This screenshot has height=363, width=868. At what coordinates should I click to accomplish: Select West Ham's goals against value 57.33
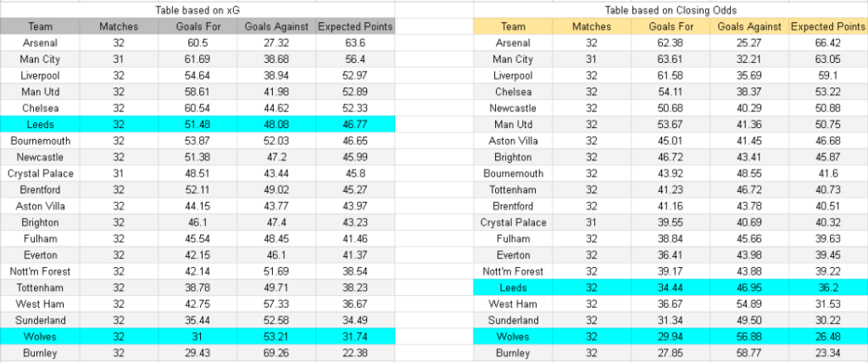276,304
